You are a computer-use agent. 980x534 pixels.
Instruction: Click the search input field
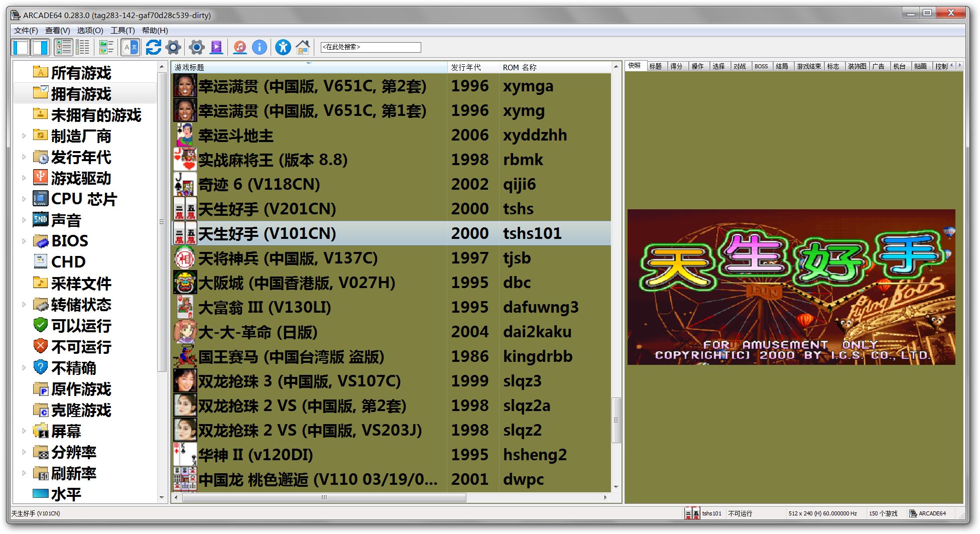371,47
